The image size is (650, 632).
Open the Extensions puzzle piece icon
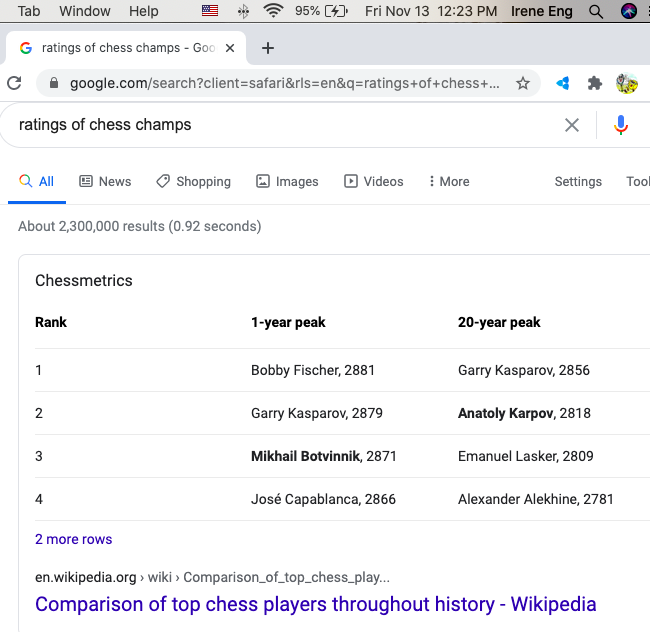(x=595, y=84)
